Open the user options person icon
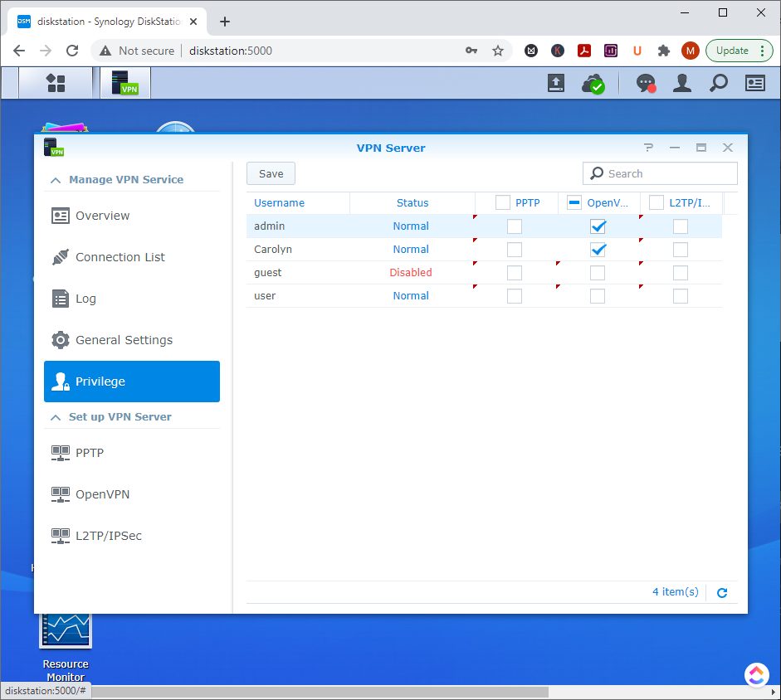The image size is (781, 700). pos(682,83)
